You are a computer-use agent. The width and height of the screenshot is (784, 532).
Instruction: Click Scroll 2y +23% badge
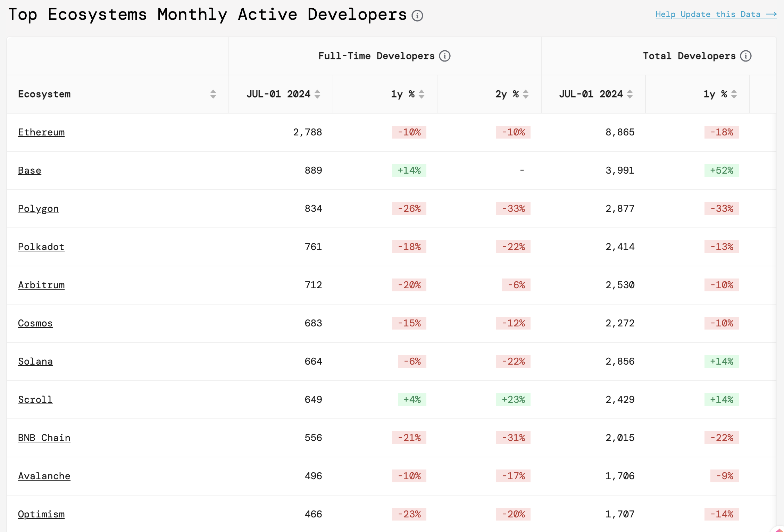click(513, 400)
